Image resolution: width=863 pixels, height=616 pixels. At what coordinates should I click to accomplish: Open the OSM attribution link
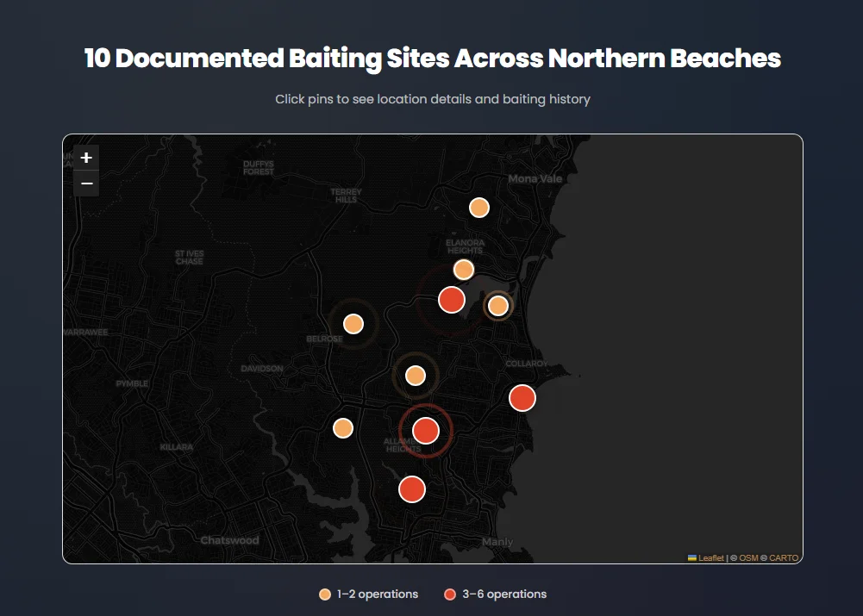(748, 558)
